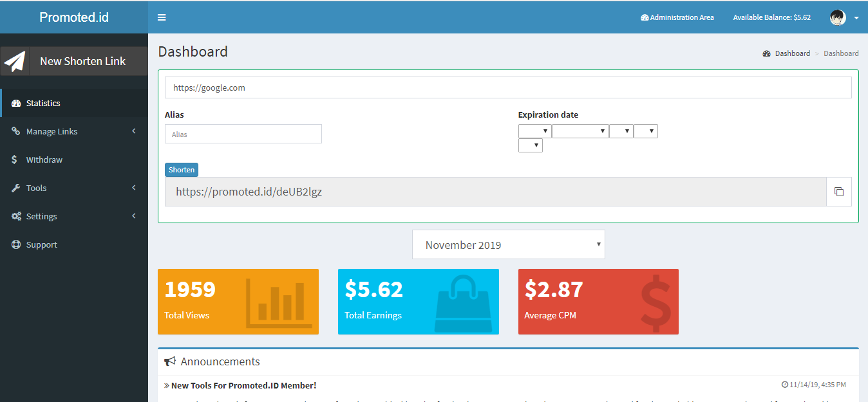This screenshot has width=868, height=402.
Task: Click the Announcements heading
Action: point(220,361)
